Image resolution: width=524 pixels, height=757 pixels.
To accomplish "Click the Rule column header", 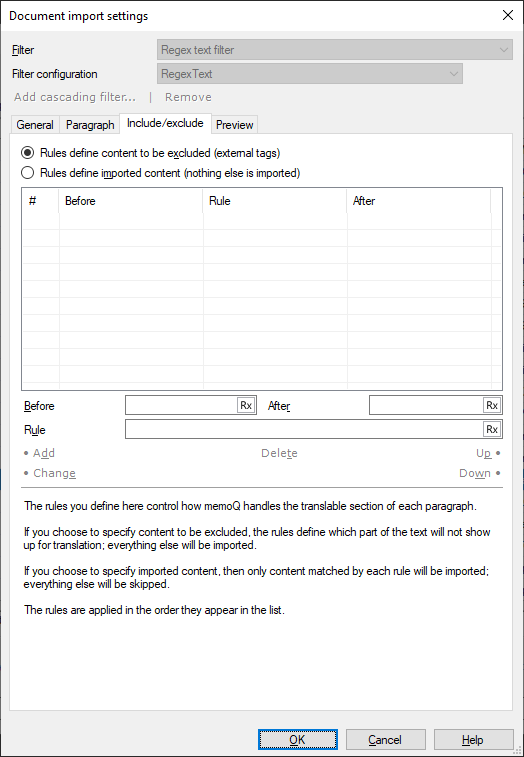I will pos(275,201).
